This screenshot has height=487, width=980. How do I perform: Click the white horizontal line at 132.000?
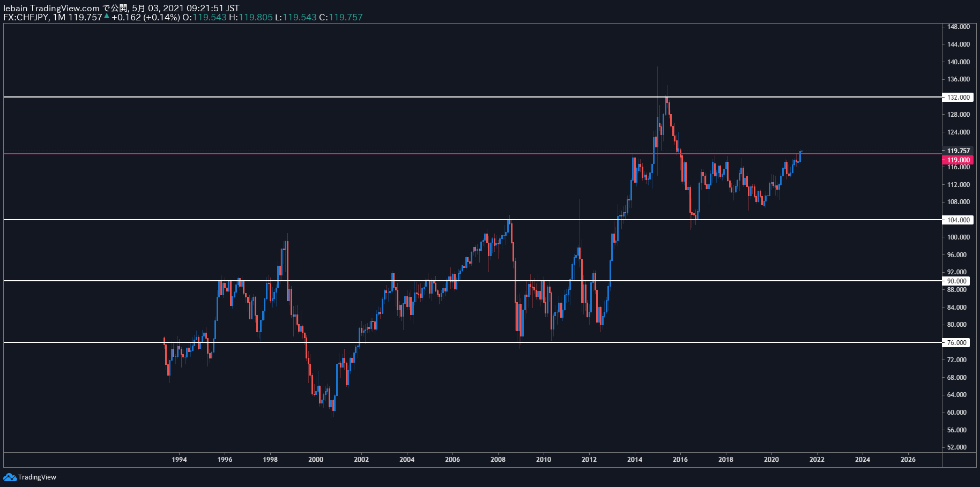click(x=472, y=97)
